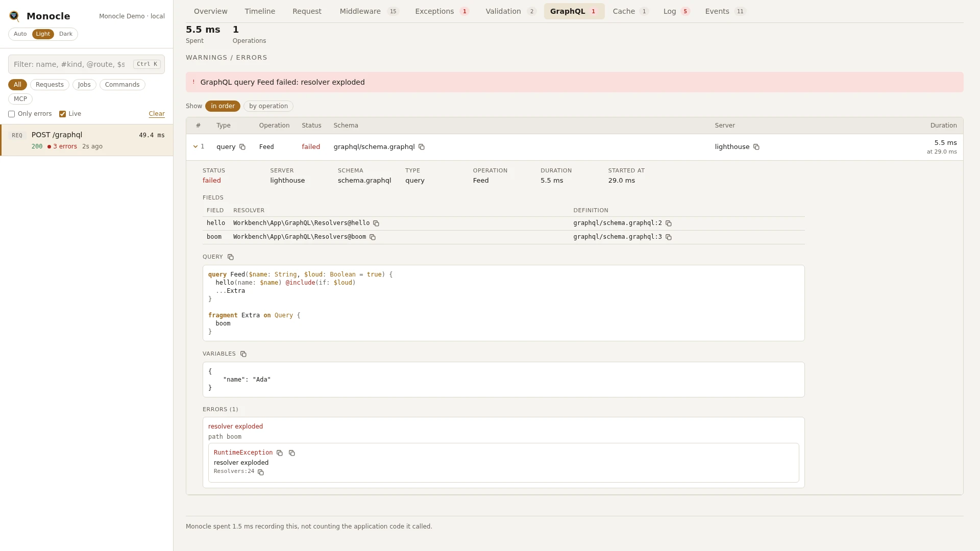This screenshot has width=980, height=551.
Task: Copy definition graphql/schema.graphql:2
Action: 669,223
